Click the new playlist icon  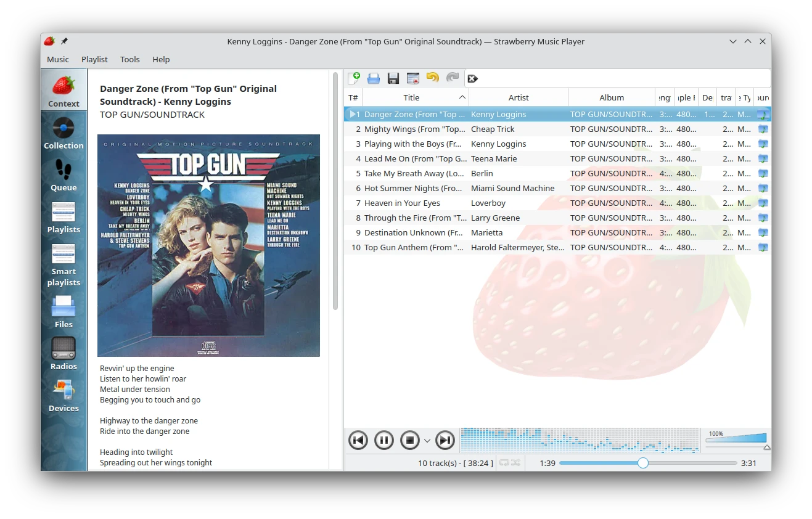[x=354, y=78]
